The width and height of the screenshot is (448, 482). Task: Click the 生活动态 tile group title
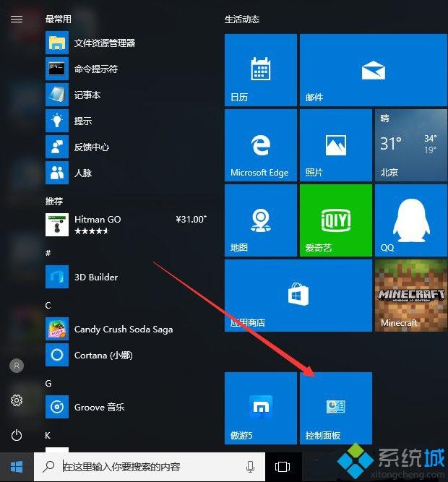pos(242,20)
